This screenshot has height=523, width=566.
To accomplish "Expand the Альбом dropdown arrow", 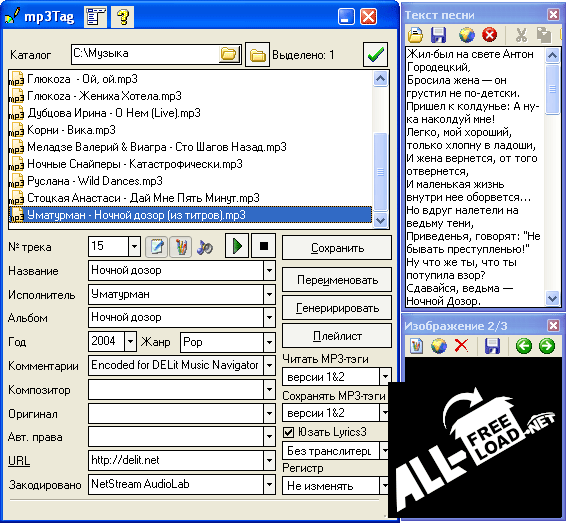I will click(x=269, y=318).
